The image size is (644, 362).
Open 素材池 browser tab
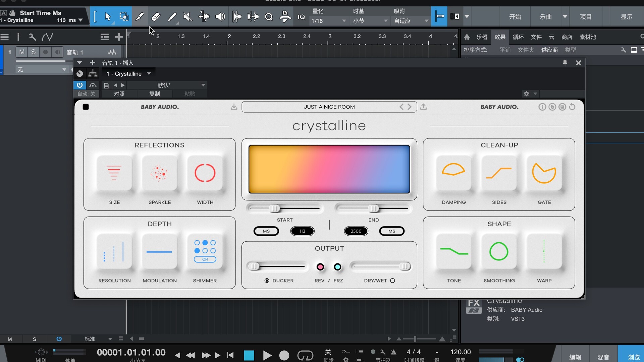click(588, 37)
